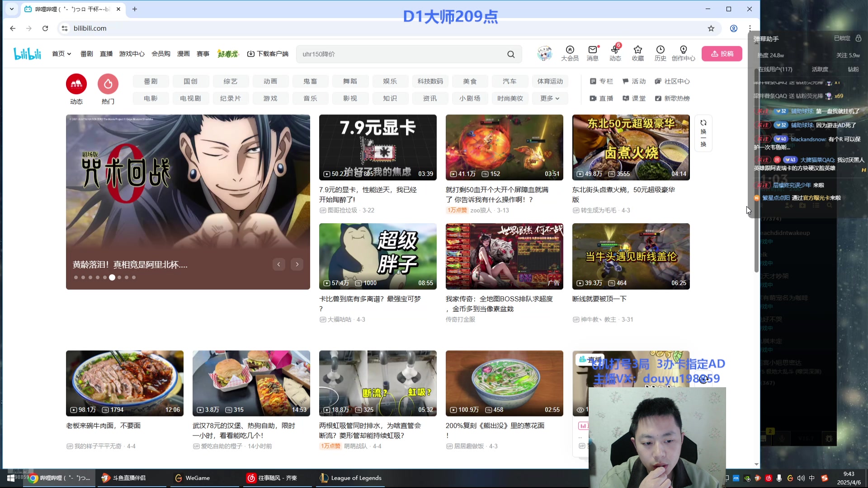
Task: Bookmark the page with star icon
Action: tap(711, 28)
